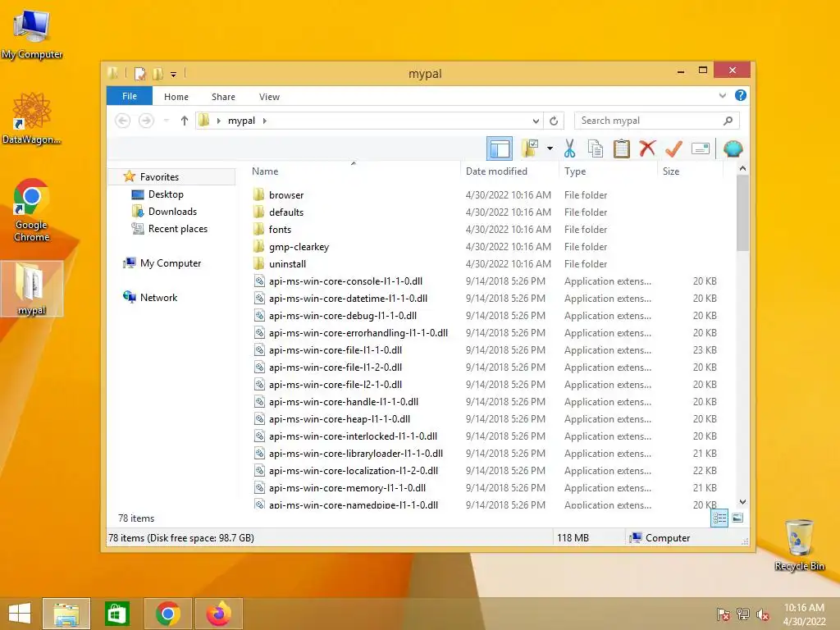Select Recent places in the navigation pane
The image size is (840, 630).
[x=178, y=229]
